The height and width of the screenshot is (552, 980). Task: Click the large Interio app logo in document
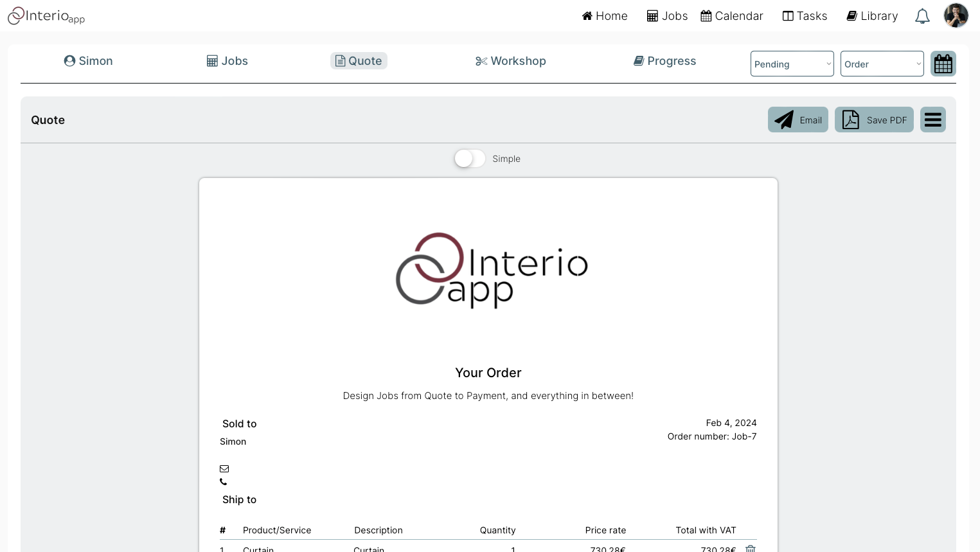(x=492, y=270)
